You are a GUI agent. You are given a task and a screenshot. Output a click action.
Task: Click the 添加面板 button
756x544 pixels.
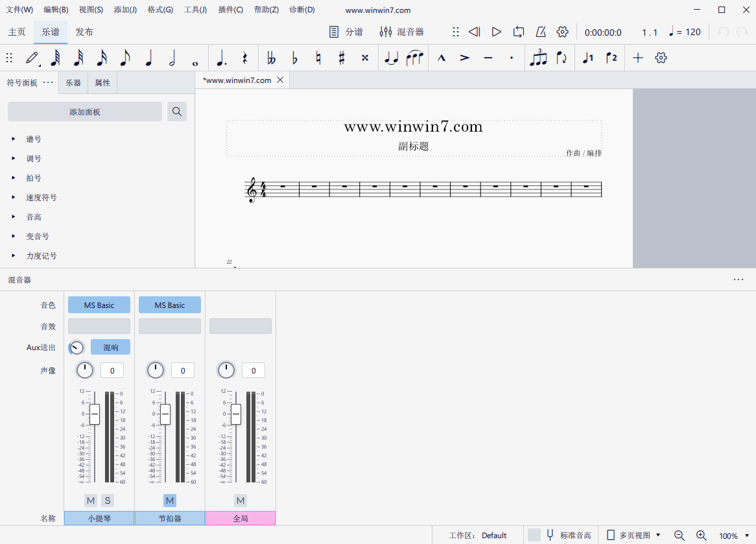(84, 112)
